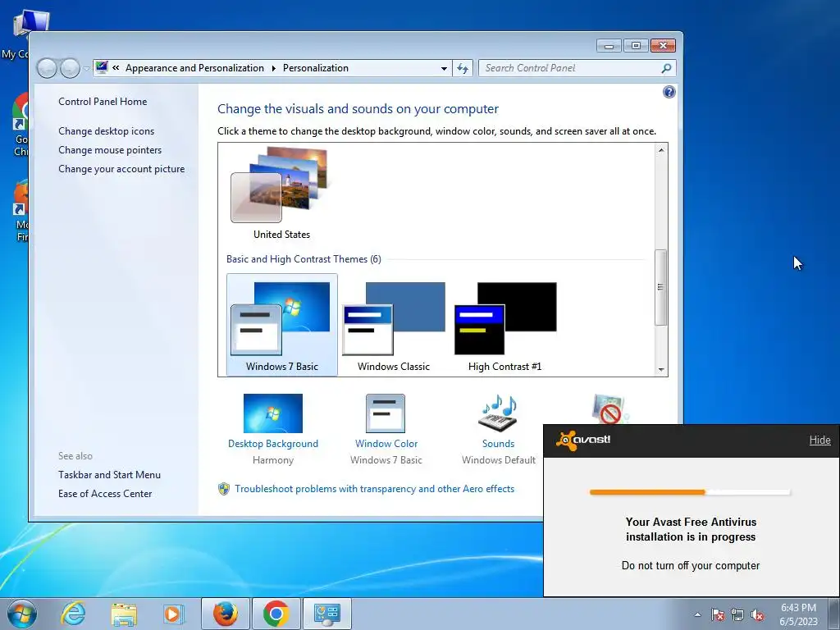Open Action Center flag tray icon
The width and height of the screenshot is (840, 630).
[718, 614]
